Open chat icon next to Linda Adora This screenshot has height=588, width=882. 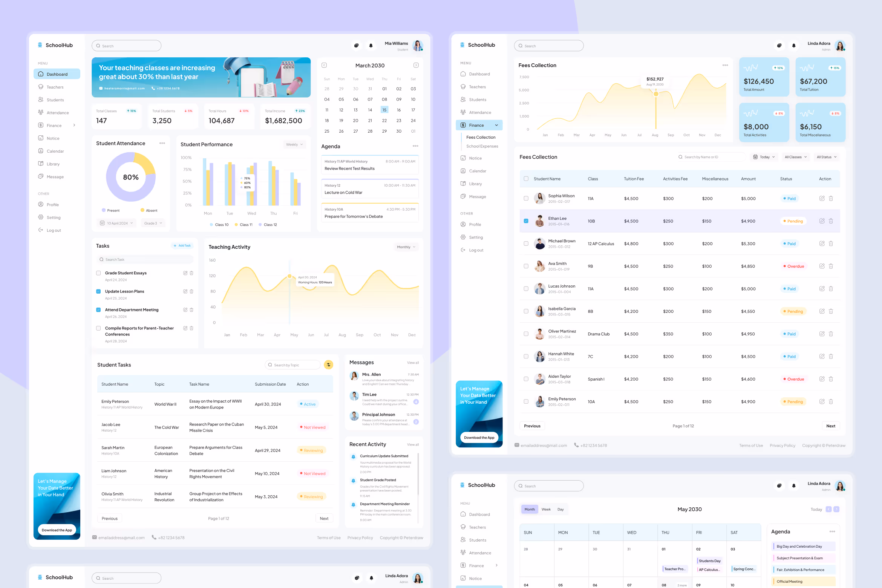pos(779,46)
